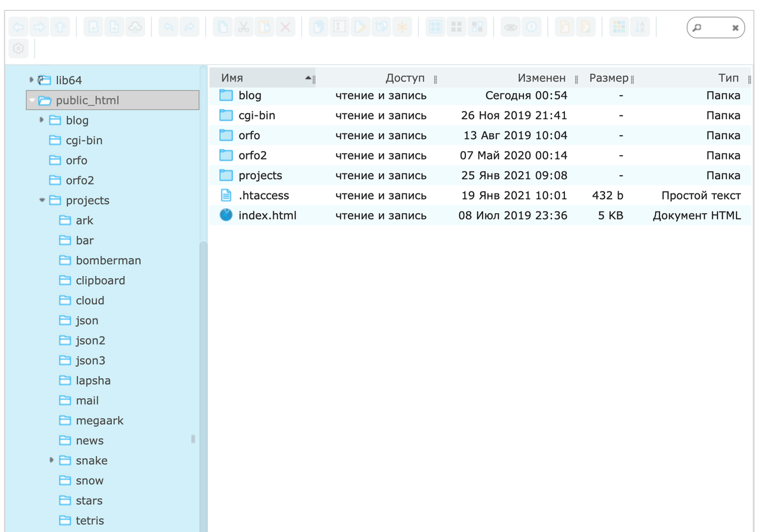Sort by the Имя column header
Viewport: 766px width, 532px height.
262,78
